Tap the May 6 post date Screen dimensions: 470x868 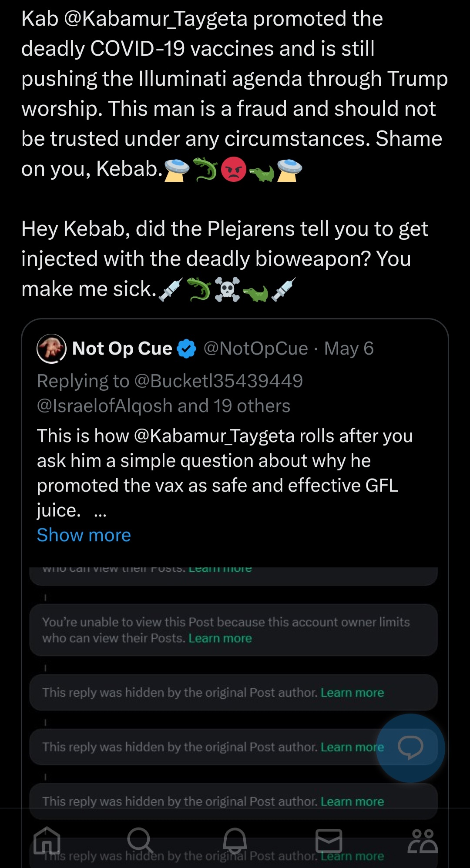(349, 349)
